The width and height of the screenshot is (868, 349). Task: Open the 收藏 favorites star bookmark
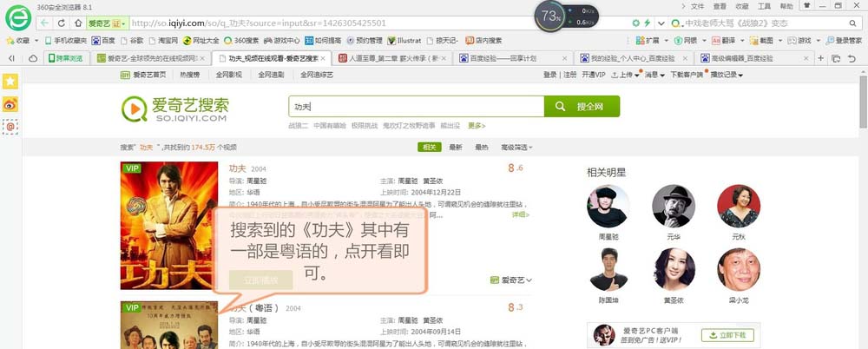click(17, 41)
